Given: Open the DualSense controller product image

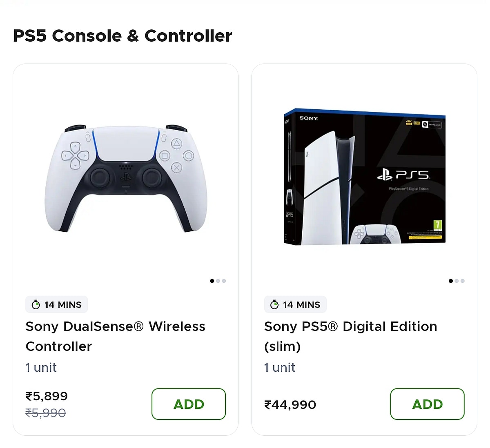Looking at the screenshot, I should click(x=126, y=178).
